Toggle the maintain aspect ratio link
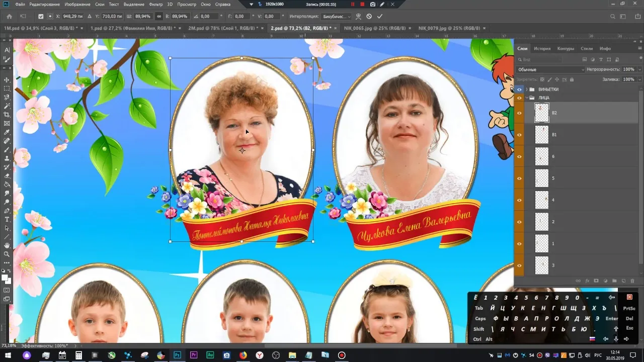Image resolution: width=644 pixels, height=362 pixels. point(159,16)
